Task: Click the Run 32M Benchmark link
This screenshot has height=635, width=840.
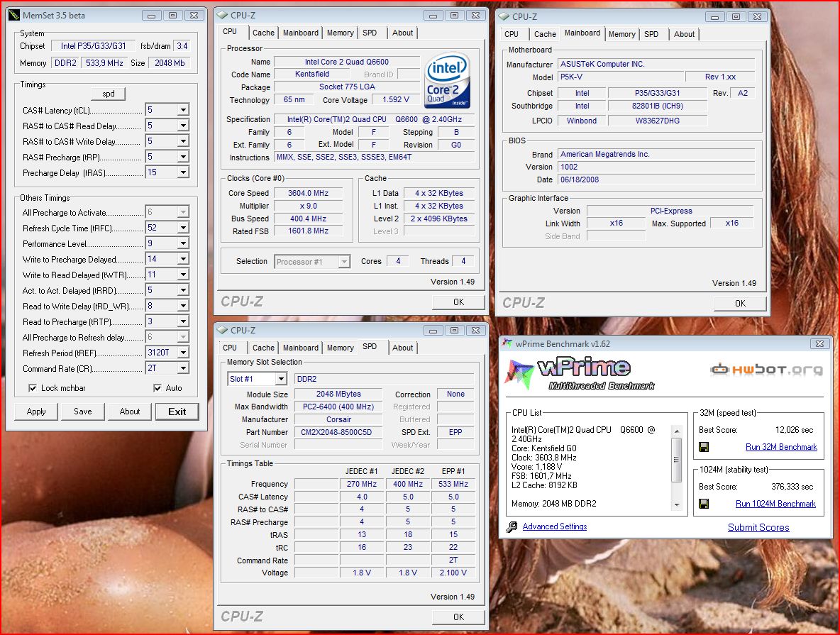Action: (781, 447)
